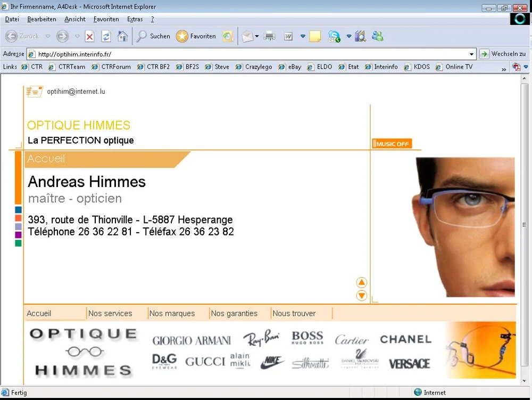Expand the address bar URL dropdown
Image resolution: width=532 pixels, height=400 pixels.
point(471,54)
